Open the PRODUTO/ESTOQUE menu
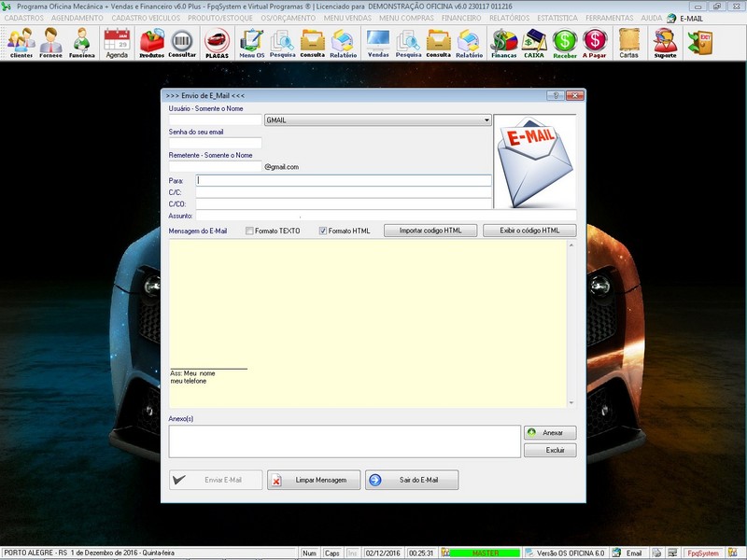Viewport: 747px width, 560px height. tap(220, 18)
